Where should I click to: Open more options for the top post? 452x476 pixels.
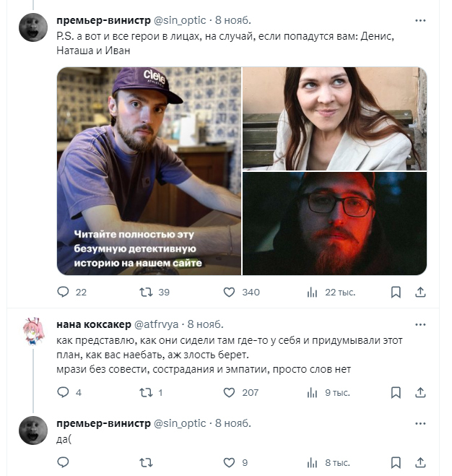pyautogui.click(x=421, y=20)
